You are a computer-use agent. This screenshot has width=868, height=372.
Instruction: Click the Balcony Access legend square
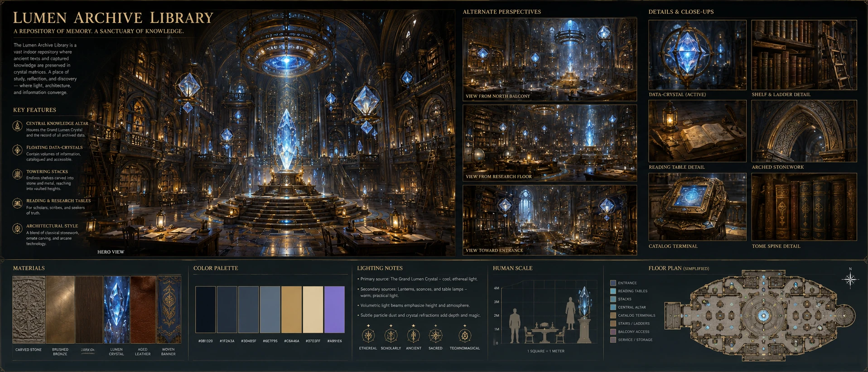pos(613,332)
